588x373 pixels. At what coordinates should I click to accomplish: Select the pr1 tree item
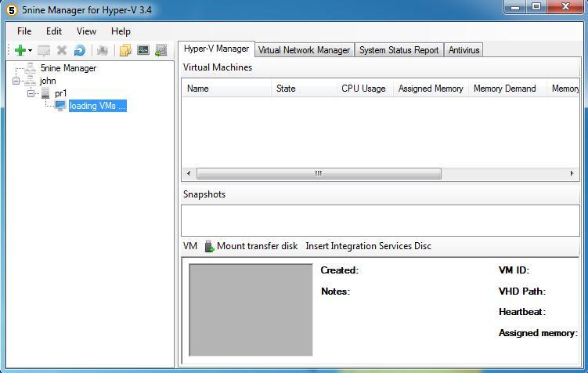61,93
